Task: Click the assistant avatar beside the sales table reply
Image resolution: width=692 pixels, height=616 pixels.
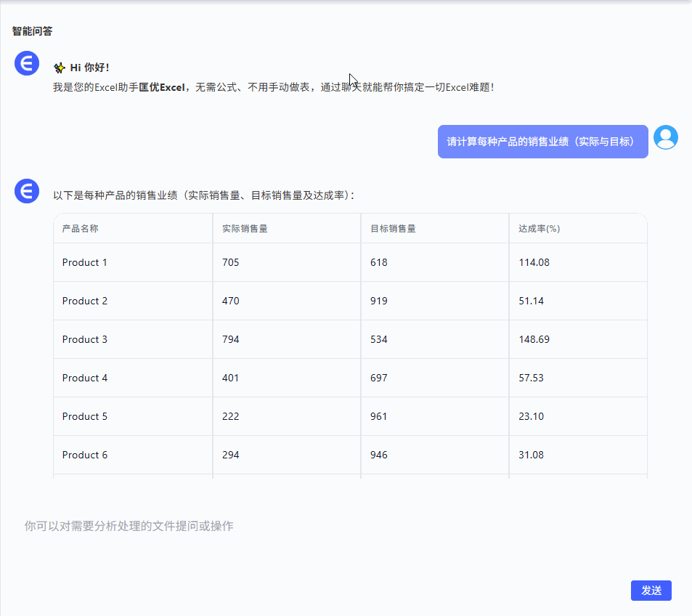Action: click(27, 192)
